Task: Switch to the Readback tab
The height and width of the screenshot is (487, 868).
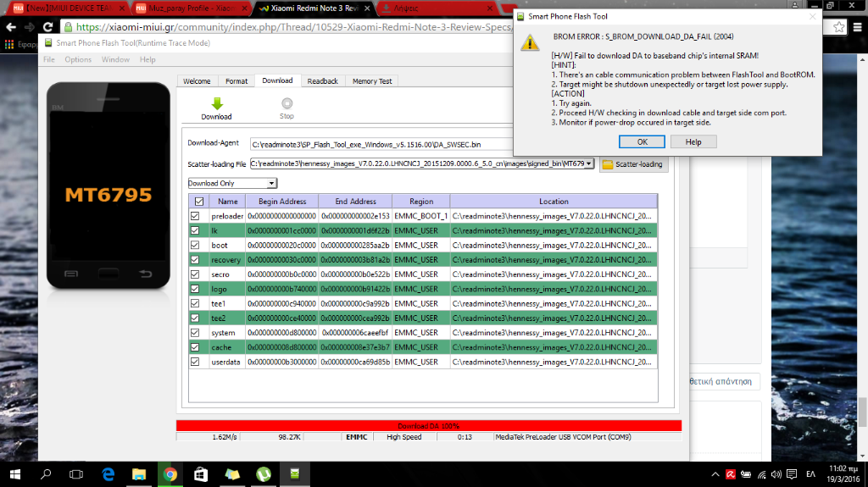Action: (x=322, y=81)
